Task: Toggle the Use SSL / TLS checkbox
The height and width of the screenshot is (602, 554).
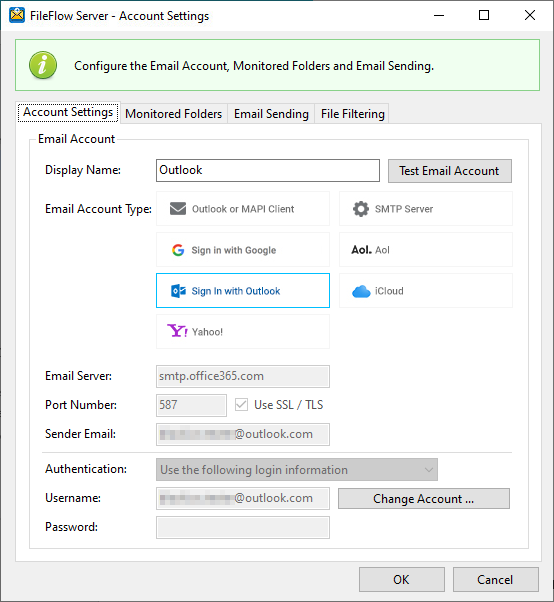Action: [241, 405]
